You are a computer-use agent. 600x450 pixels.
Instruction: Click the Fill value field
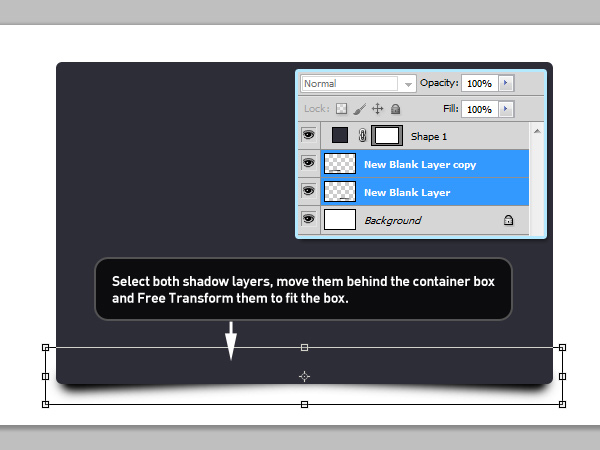(480, 109)
